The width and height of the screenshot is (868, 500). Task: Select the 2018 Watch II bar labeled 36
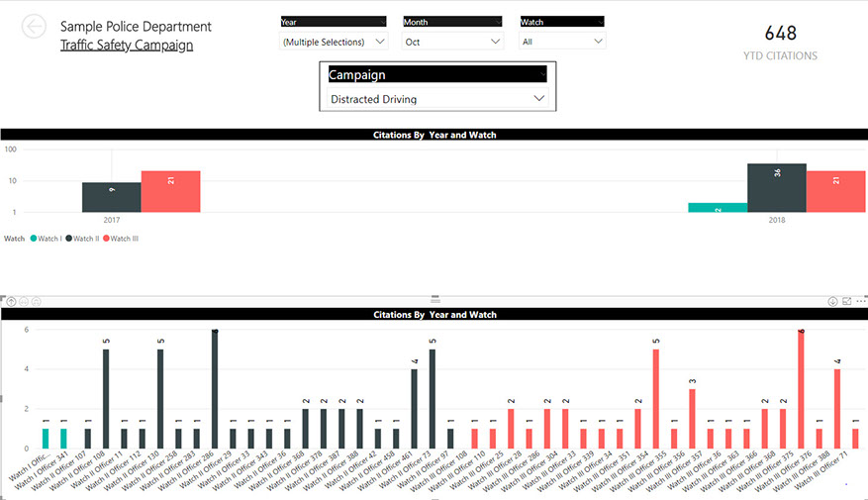(x=777, y=187)
